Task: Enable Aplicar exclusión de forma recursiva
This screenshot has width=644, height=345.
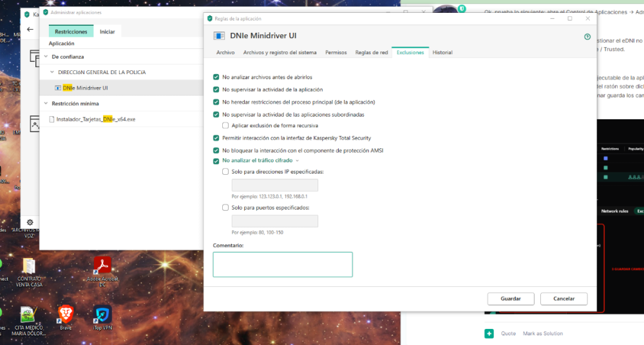Action: (225, 125)
